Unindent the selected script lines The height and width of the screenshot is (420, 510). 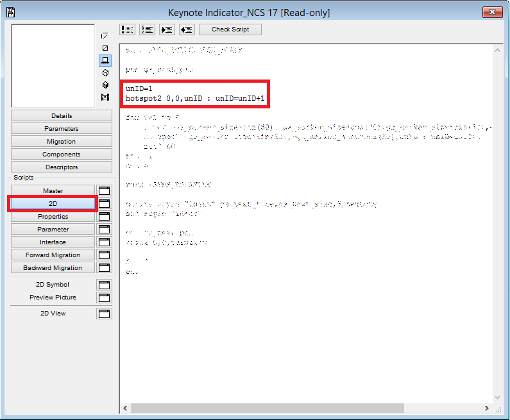click(187, 29)
